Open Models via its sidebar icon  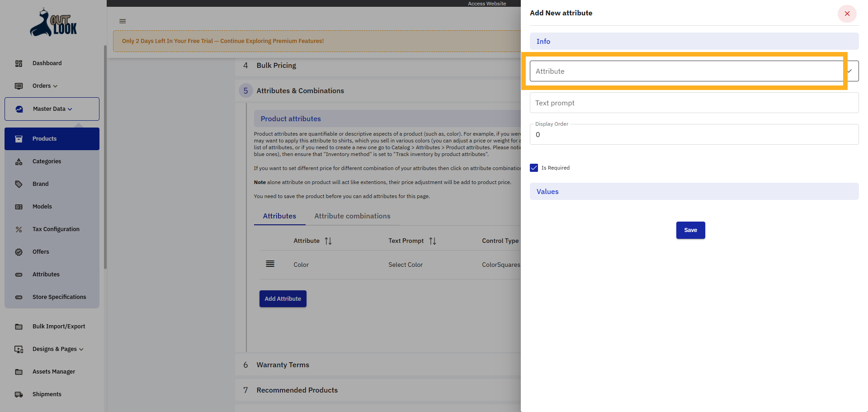[x=19, y=206]
